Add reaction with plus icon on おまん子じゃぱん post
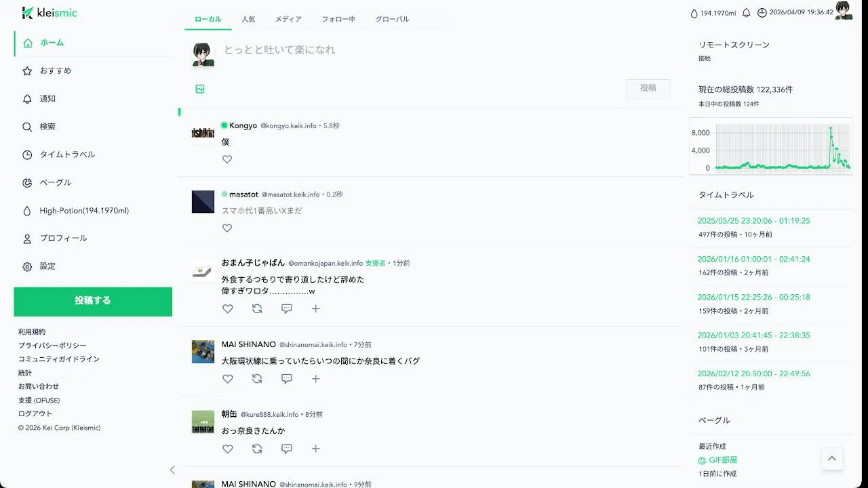 (315, 308)
